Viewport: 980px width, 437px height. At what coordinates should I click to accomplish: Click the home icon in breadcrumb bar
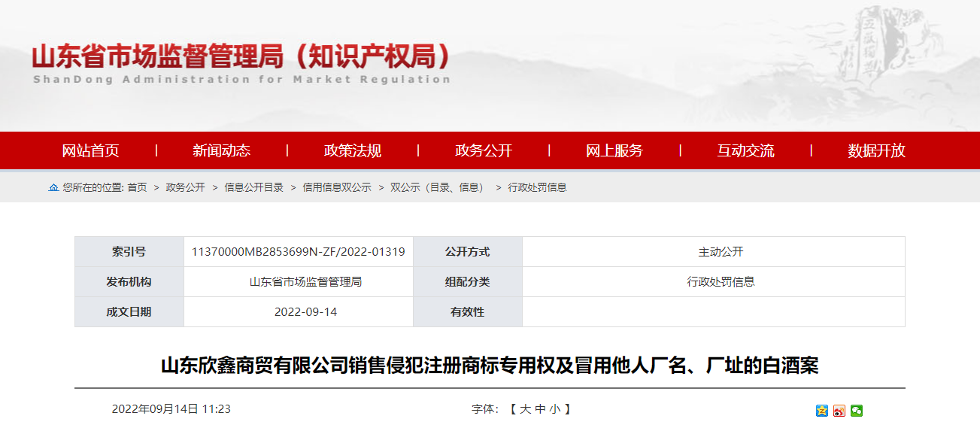pyautogui.click(x=53, y=187)
